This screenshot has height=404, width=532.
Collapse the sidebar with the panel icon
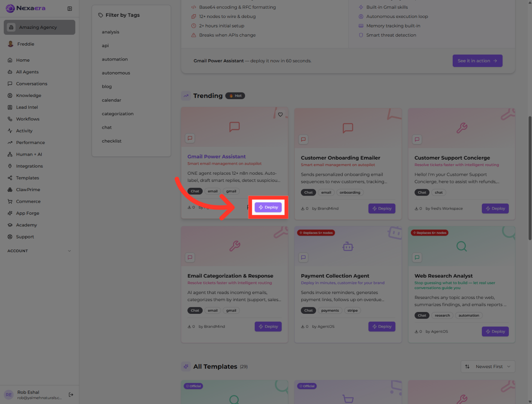(70, 9)
